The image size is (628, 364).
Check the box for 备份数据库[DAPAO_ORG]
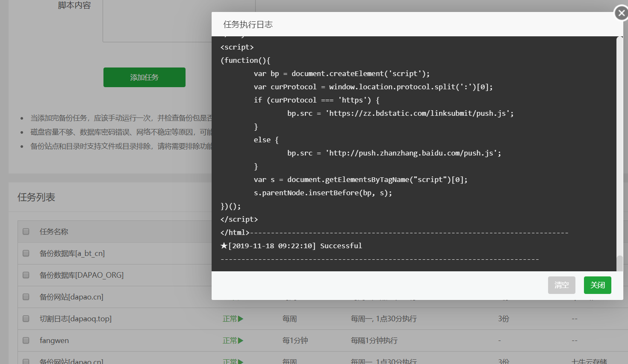click(x=26, y=275)
